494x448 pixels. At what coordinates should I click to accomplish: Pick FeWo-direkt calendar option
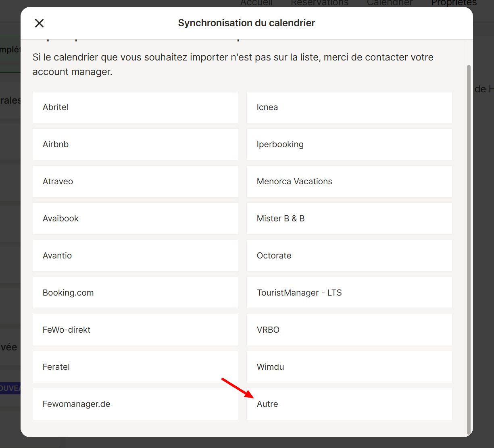click(135, 330)
